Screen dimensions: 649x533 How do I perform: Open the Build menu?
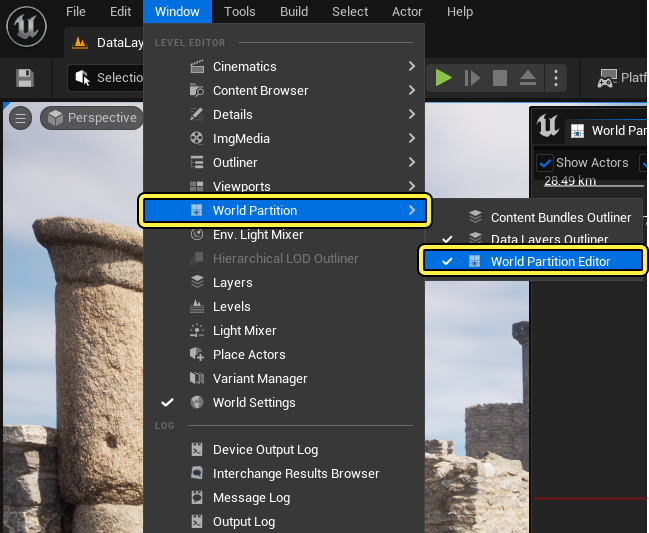click(x=294, y=12)
